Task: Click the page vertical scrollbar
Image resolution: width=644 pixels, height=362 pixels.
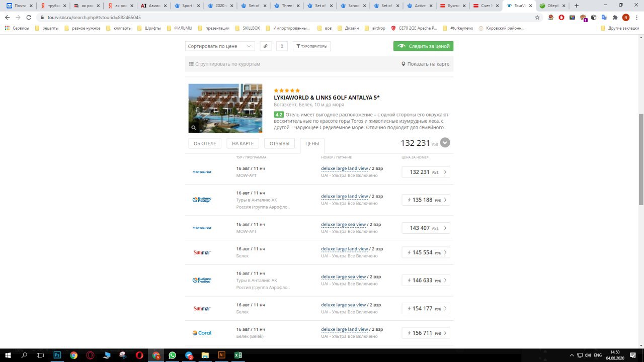Action: point(640,159)
